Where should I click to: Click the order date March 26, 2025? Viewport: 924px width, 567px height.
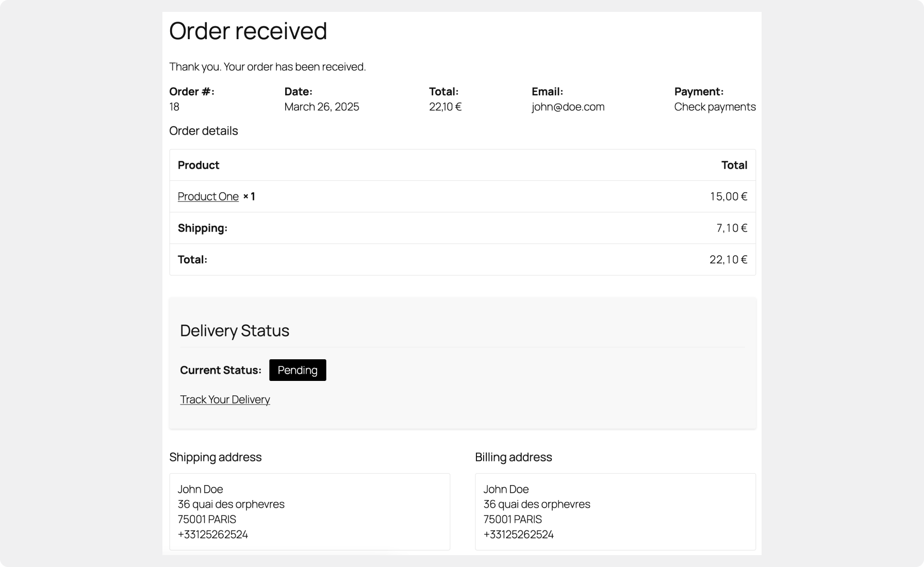[x=322, y=107]
